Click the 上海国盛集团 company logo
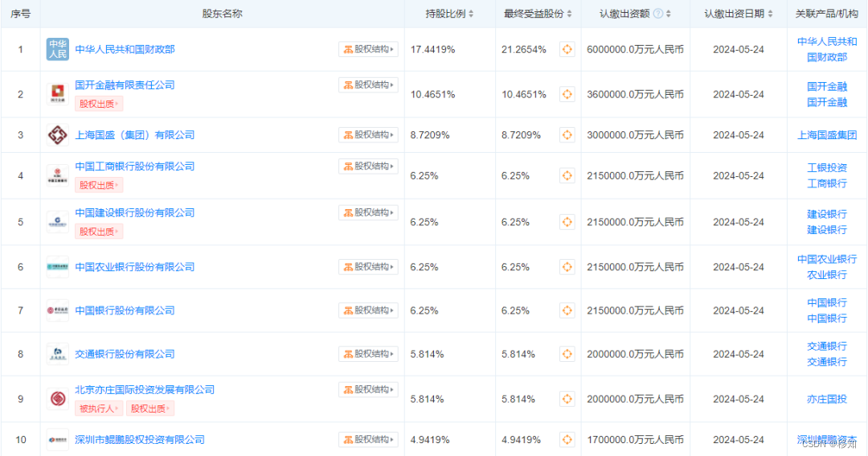This screenshot has height=456, width=868. pos(58,134)
